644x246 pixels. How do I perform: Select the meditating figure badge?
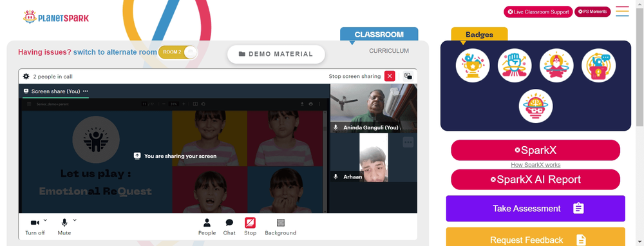coord(556,65)
